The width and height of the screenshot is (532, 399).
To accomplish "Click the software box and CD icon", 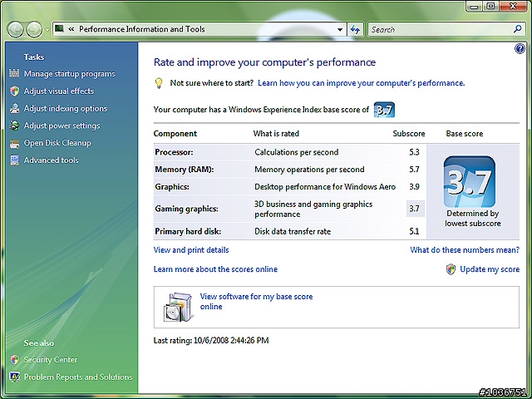I will (178, 307).
